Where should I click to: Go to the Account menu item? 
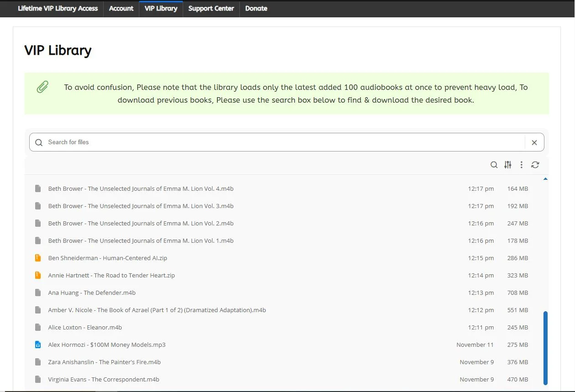(121, 8)
